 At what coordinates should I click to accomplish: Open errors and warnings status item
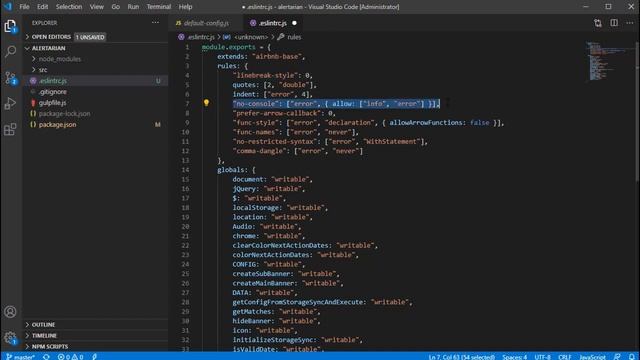click(x=70, y=357)
